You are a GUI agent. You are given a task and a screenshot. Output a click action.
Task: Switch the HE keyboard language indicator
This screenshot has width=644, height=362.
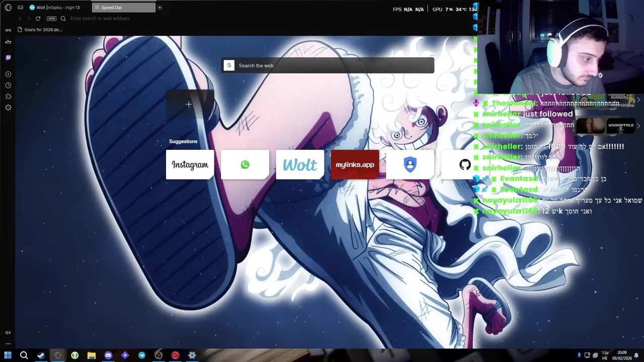coord(605,355)
